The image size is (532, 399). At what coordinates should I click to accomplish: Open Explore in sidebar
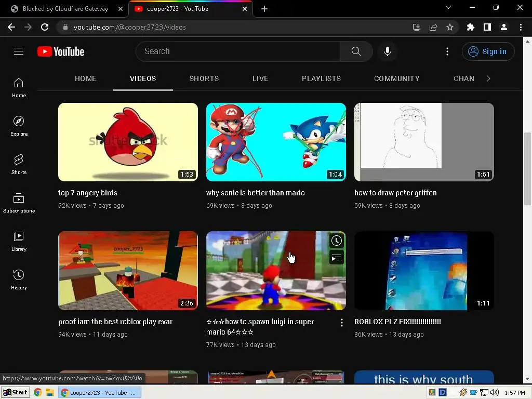(x=19, y=126)
